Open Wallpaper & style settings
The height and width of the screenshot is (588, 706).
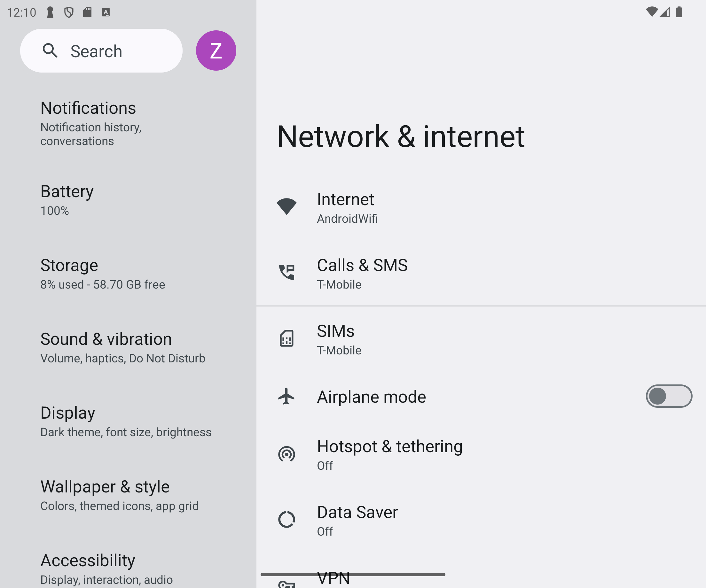(128, 495)
